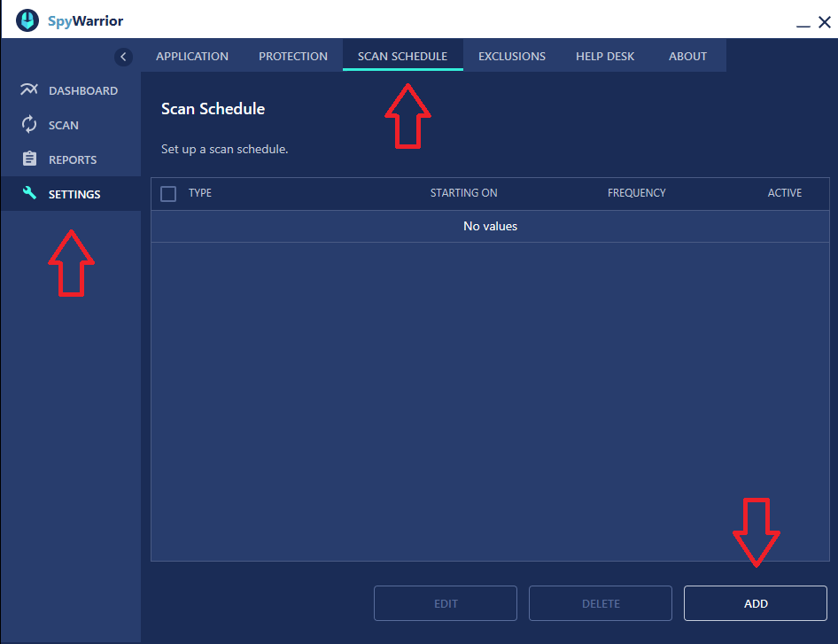Click the ACTIVE column header
Screen dimensions: 838x644
coord(785,193)
